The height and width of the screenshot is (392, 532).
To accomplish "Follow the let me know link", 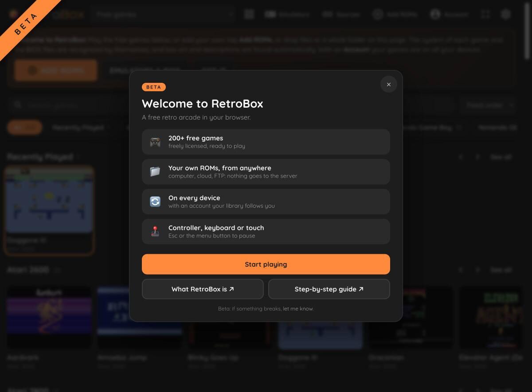I will coord(298,309).
